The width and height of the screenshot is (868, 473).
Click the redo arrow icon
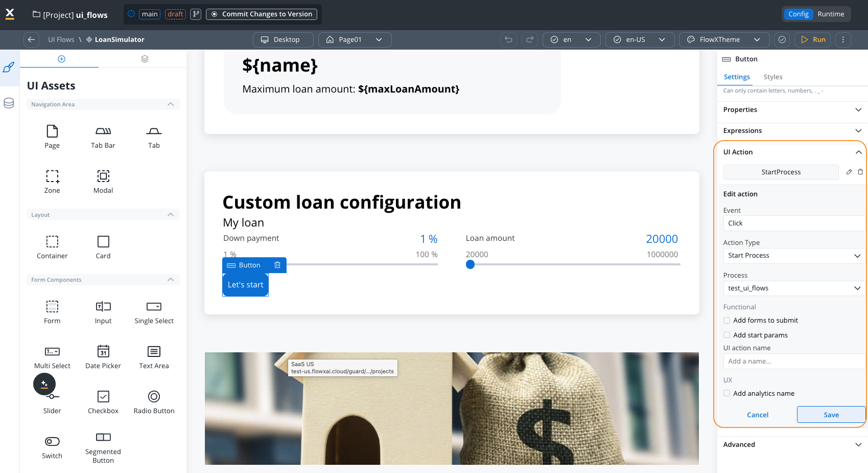(530, 39)
